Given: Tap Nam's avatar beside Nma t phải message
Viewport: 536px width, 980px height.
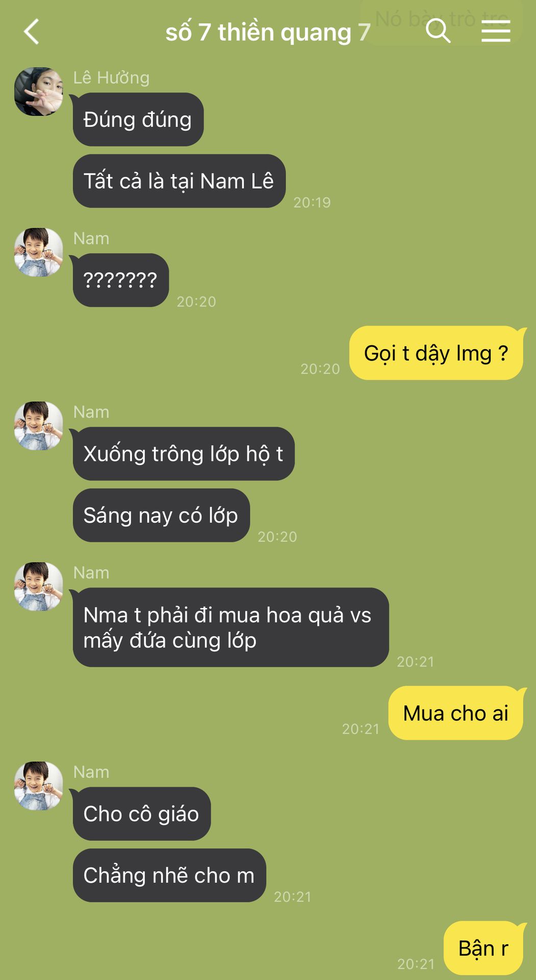Looking at the screenshot, I should (x=38, y=586).
